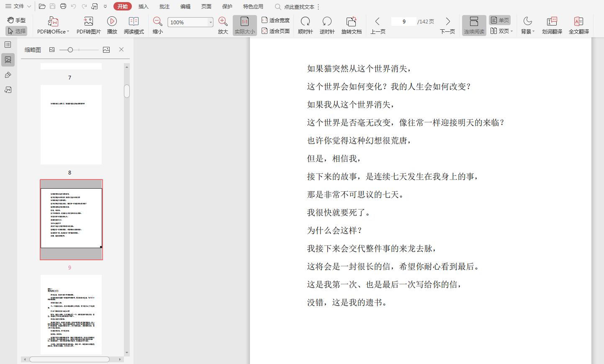
Task: Open the 背景 background dropdown
Action: coord(528,26)
